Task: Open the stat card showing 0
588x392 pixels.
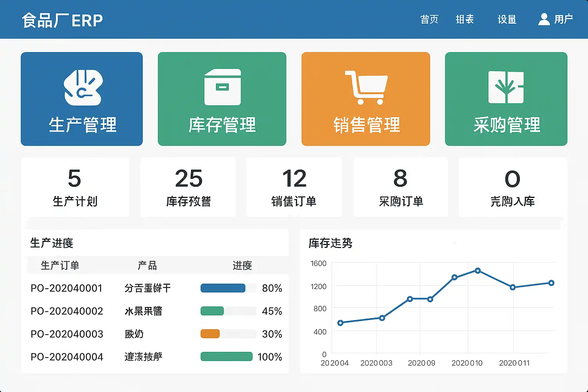Action: tap(513, 187)
